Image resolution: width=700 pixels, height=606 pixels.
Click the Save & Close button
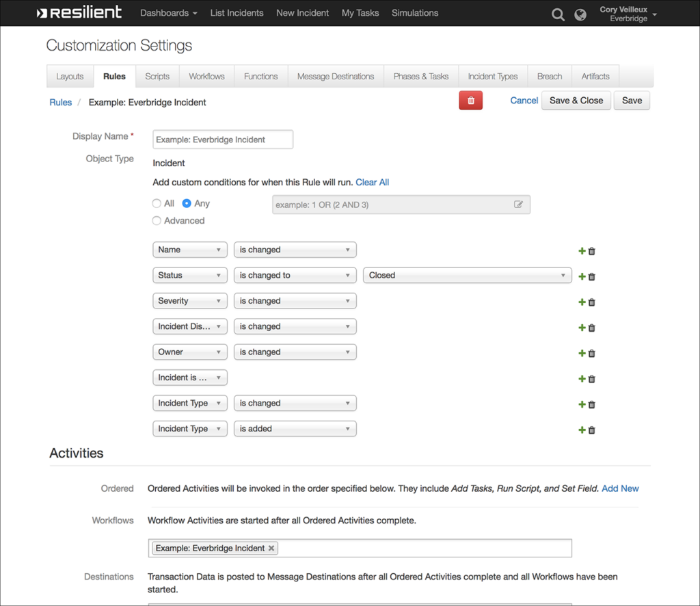point(576,101)
